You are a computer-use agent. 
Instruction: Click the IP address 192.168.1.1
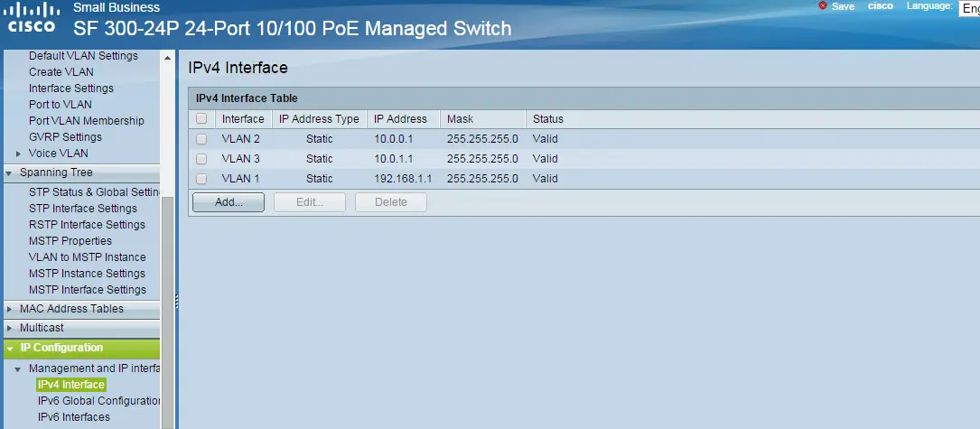(403, 179)
